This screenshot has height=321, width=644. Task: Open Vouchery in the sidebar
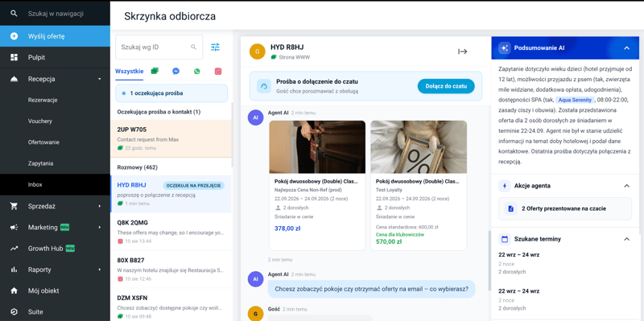click(x=39, y=121)
